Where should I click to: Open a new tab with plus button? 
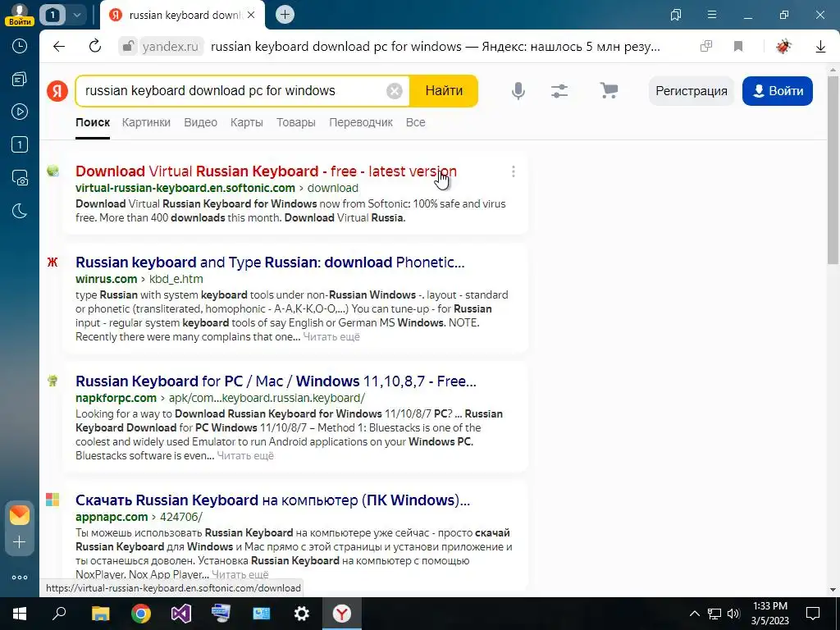(285, 15)
